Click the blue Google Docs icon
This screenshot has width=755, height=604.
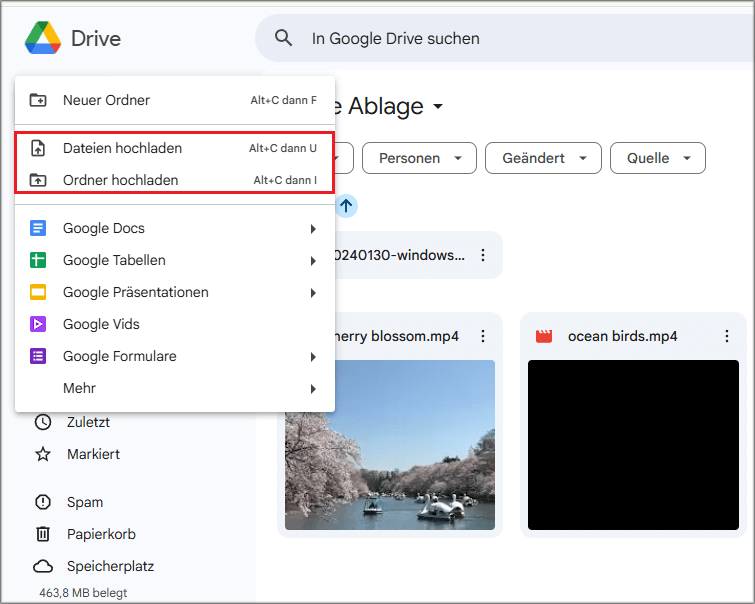click(x=38, y=228)
